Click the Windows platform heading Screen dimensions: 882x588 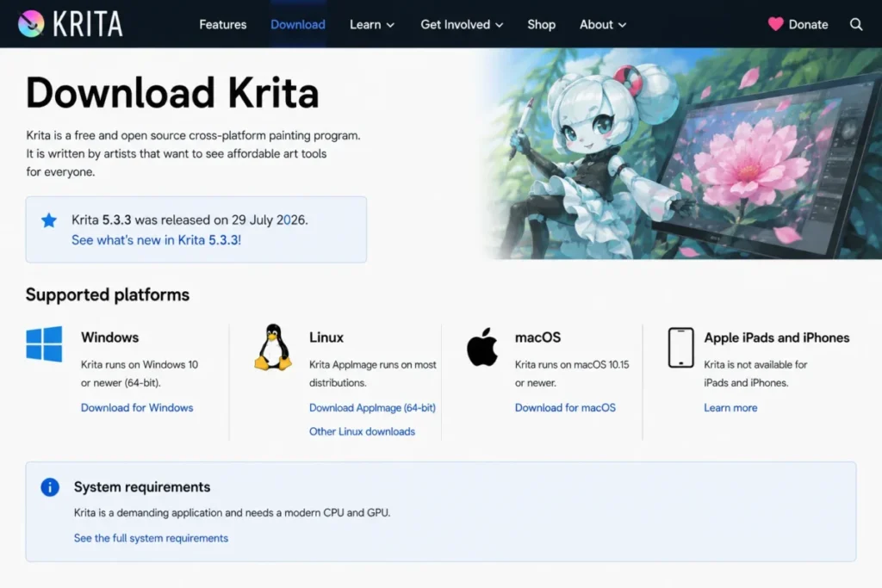[x=109, y=337]
